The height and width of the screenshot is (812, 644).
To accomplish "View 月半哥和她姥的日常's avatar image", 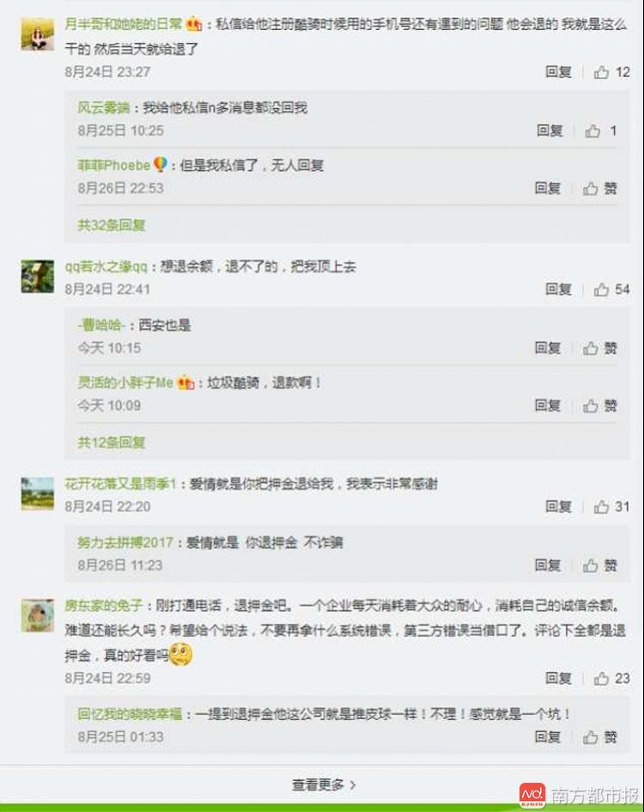I will pos(37,34).
